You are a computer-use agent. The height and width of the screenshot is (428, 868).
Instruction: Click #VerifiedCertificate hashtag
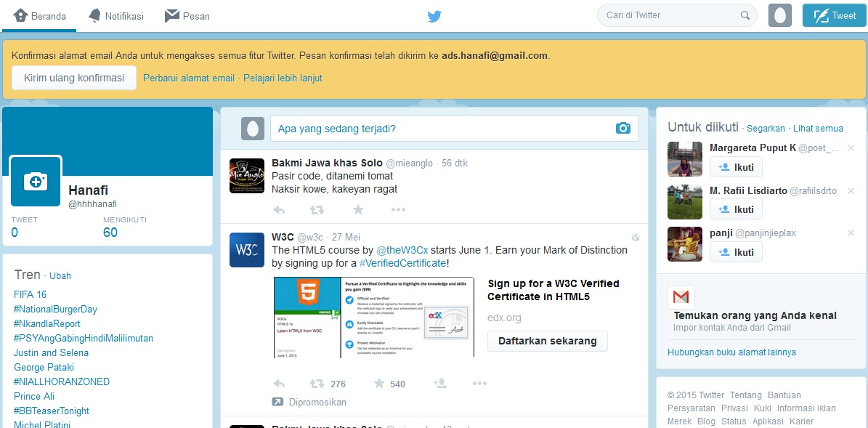click(x=402, y=263)
